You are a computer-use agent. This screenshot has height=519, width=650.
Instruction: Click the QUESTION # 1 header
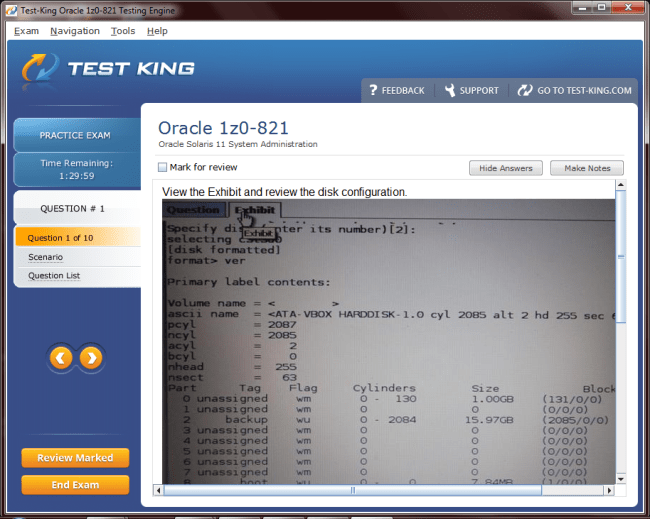coord(77,209)
